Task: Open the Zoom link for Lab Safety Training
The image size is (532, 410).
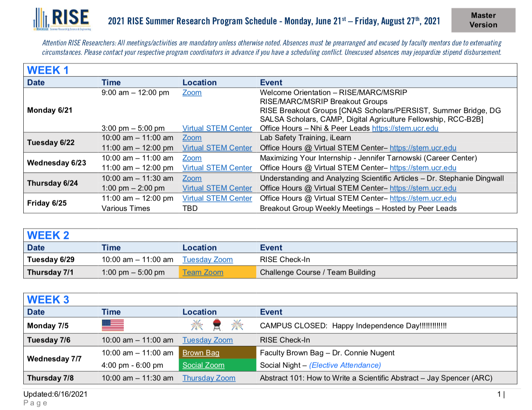Action: coord(192,138)
